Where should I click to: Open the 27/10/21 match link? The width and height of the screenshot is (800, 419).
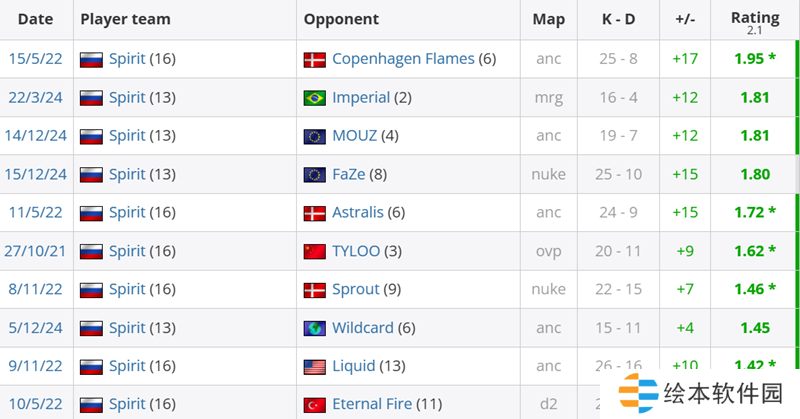[x=36, y=251]
